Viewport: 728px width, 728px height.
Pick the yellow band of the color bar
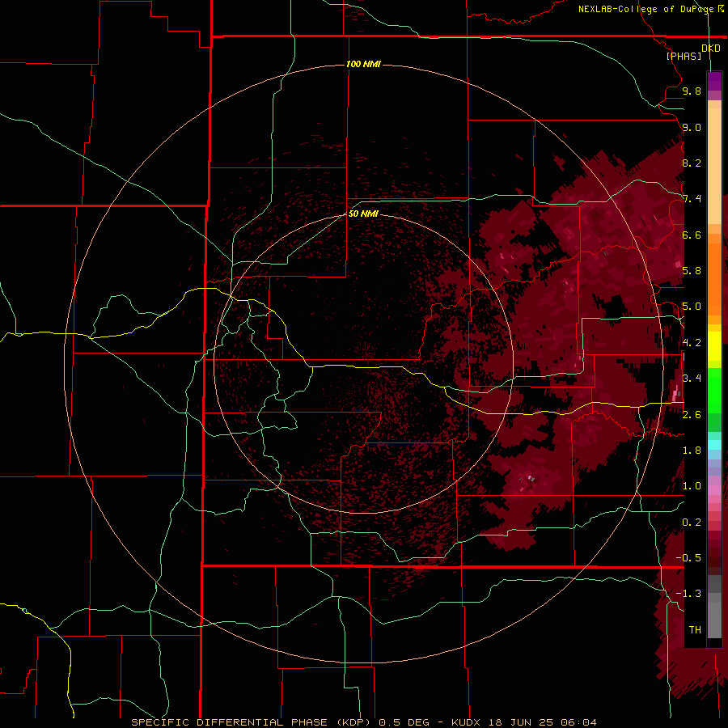[714, 346]
